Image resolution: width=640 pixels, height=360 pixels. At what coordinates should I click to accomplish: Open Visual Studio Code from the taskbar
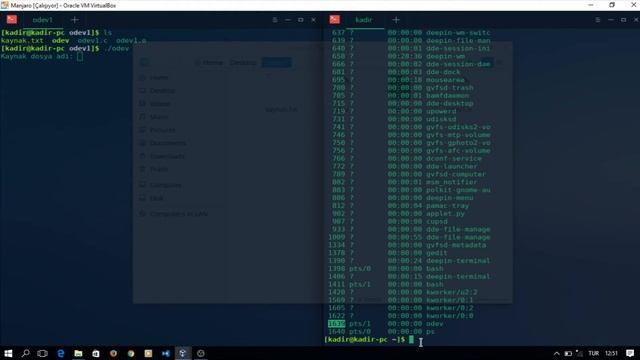tap(166, 353)
